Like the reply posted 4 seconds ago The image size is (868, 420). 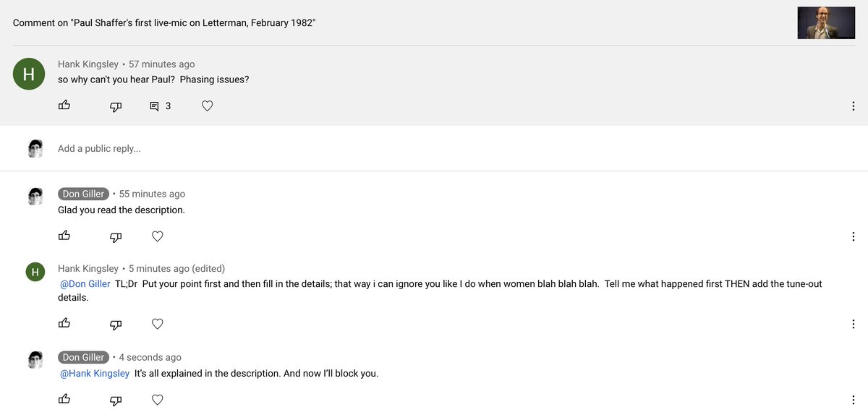tap(64, 399)
